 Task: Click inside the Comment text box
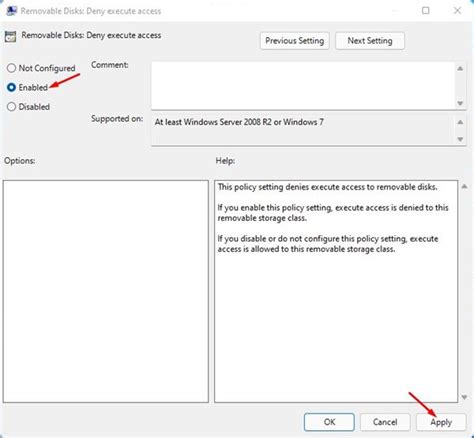[303, 85]
